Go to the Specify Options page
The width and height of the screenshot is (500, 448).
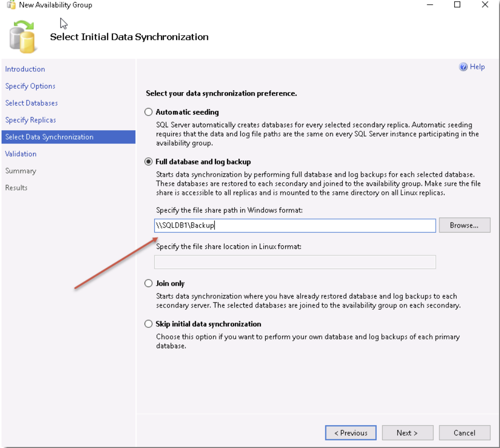[30, 86]
